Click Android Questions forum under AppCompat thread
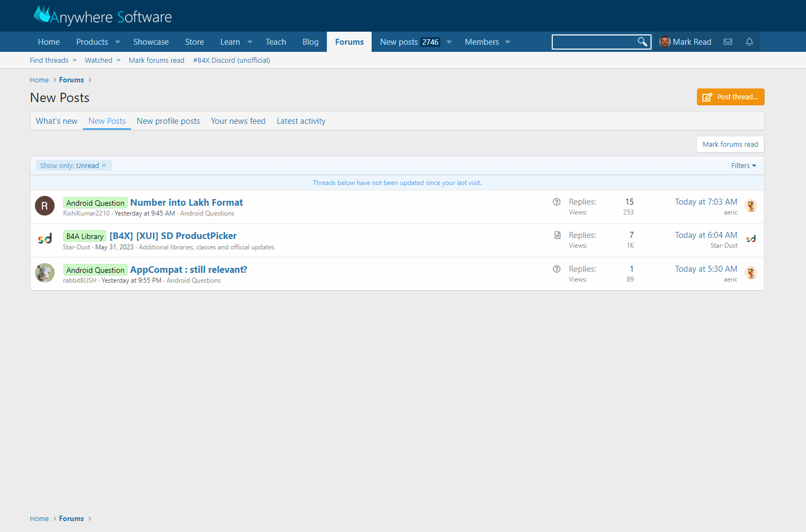The height and width of the screenshot is (532, 806). [x=194, y=280]
